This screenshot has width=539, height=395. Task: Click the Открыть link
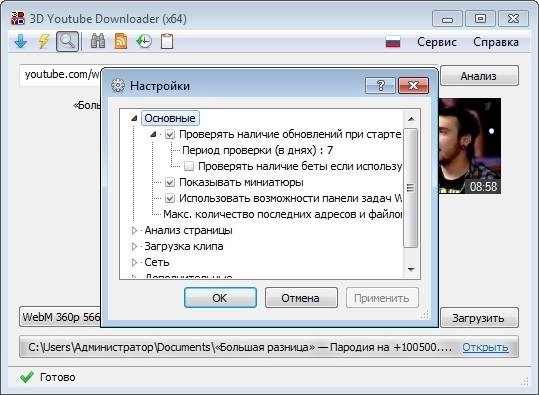pyautogui.click(x=485, y=347)
